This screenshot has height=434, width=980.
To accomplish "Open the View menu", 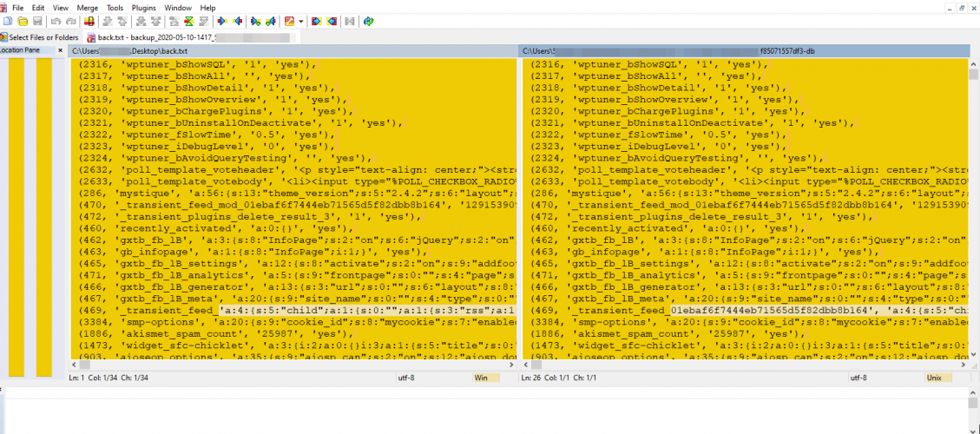I will 61,8.
